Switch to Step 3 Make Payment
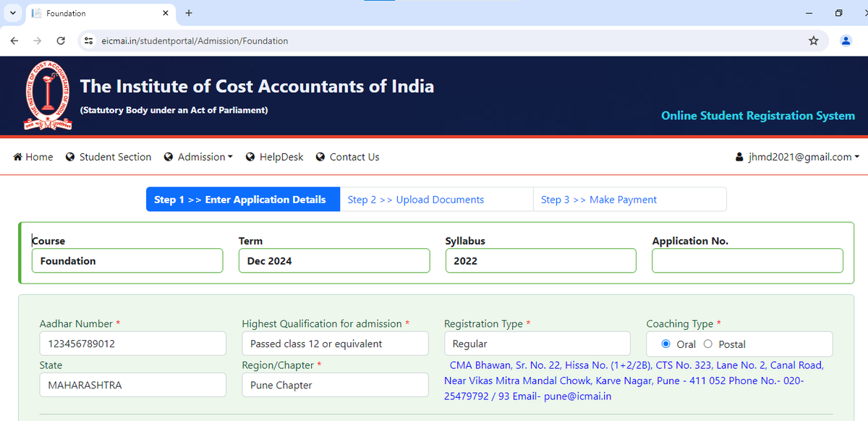This screenshot has height=421, width=868. point(629,199)
